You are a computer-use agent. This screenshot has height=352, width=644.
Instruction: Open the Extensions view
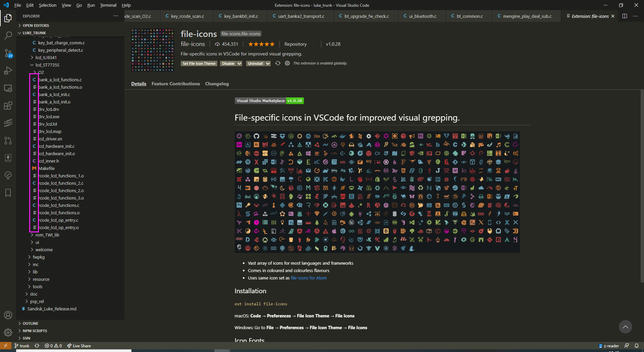[x=8, y=106]
